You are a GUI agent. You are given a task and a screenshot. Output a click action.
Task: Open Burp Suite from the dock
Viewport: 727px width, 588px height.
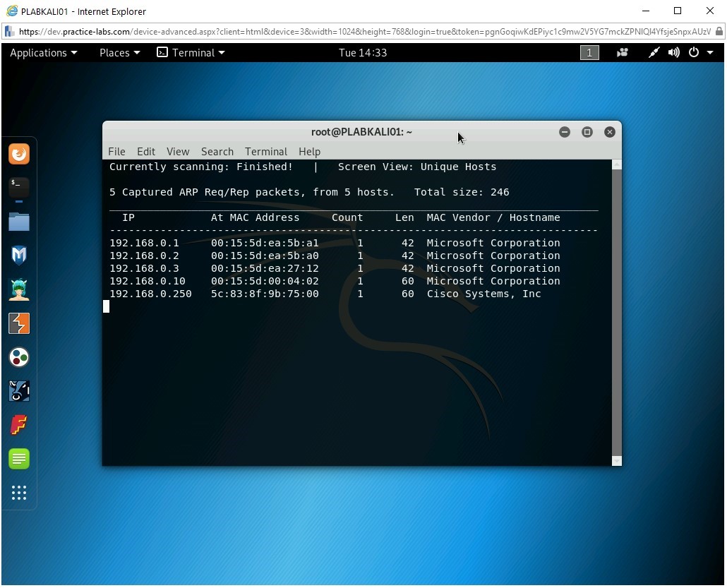coord(19,323)
